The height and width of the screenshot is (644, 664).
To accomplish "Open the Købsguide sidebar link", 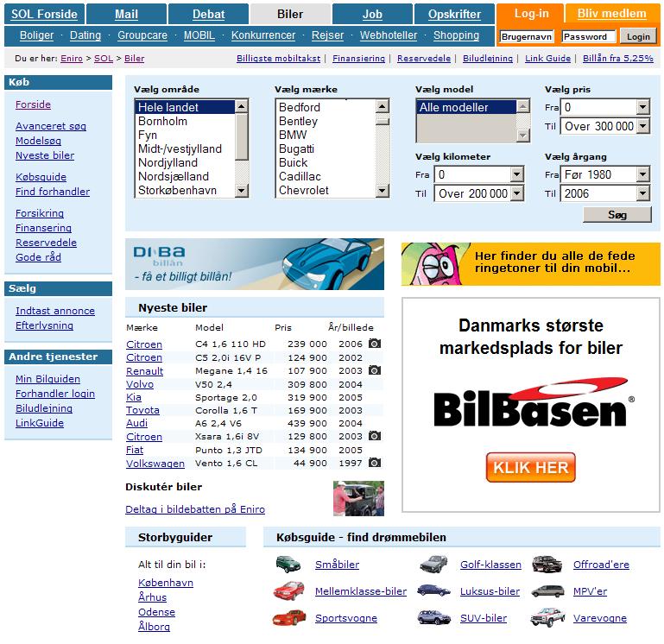I will tap(41, 177).
